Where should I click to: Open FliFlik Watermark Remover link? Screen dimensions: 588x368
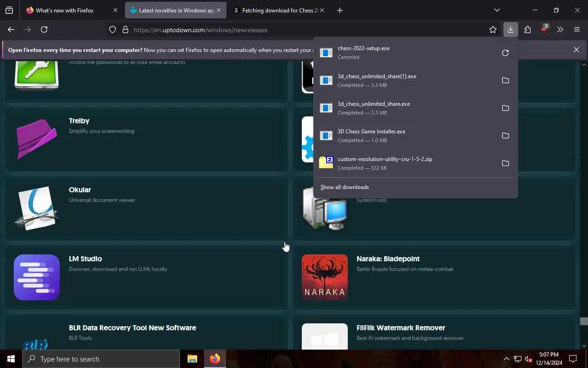click(x=401, y=328)
